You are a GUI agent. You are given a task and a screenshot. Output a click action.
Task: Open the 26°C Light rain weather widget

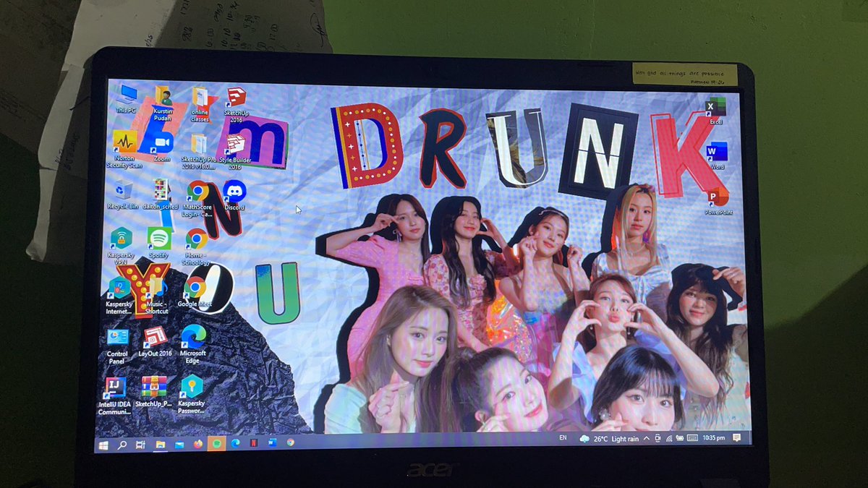click(609, 439)
